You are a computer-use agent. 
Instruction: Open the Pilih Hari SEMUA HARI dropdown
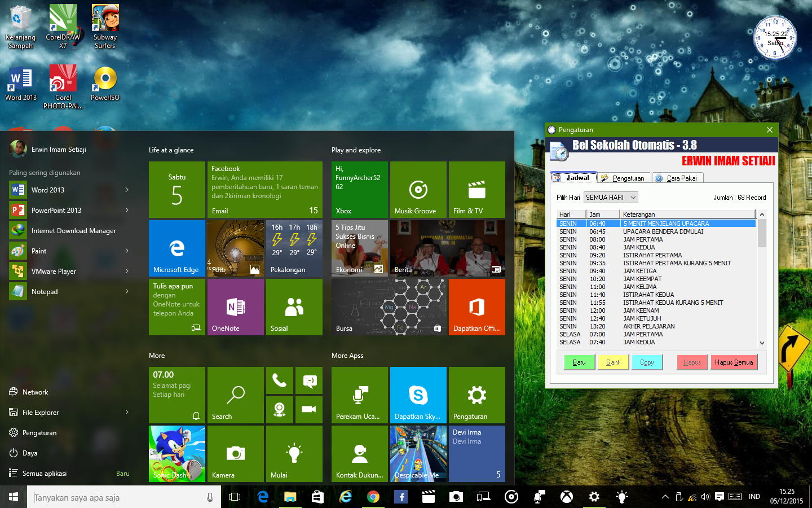point(611,197)
